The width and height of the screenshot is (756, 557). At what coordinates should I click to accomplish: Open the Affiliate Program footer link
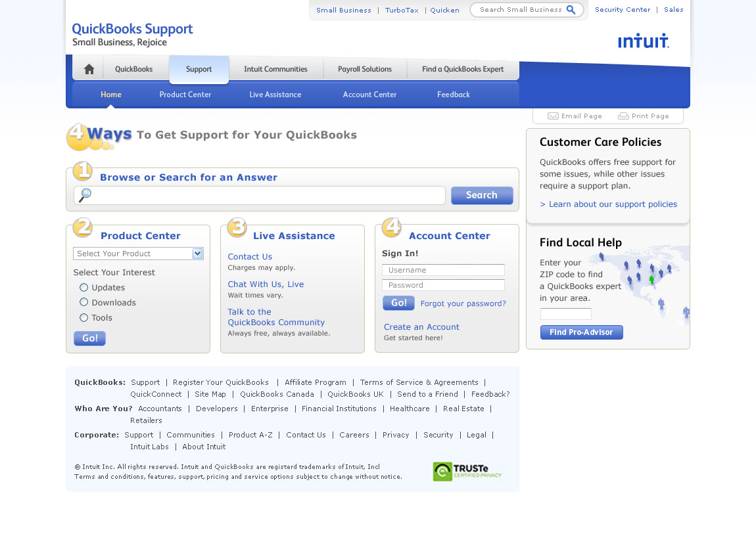[x=316, y=382]
